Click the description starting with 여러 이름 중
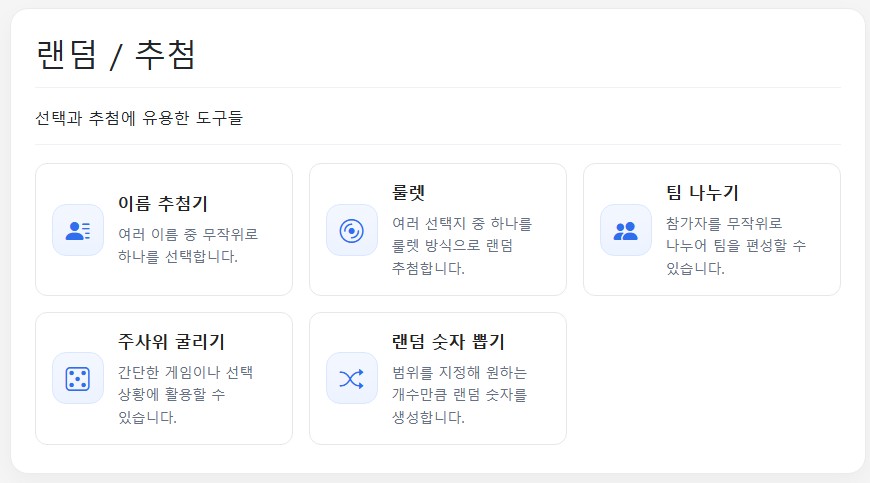 tap(188, 244)
